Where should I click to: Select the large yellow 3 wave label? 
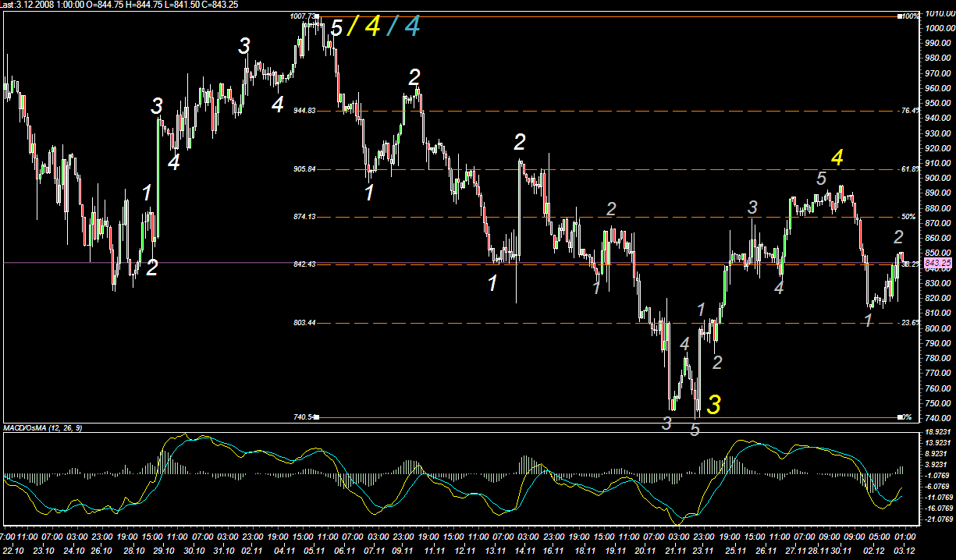pos(713,404)
